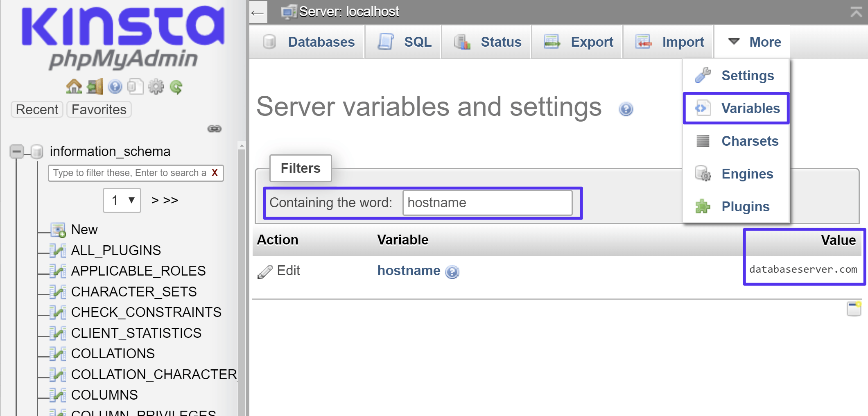Clear the sidebar filter with the red X
Viewport: 868px width, 416px height.
tap(215, 173)
